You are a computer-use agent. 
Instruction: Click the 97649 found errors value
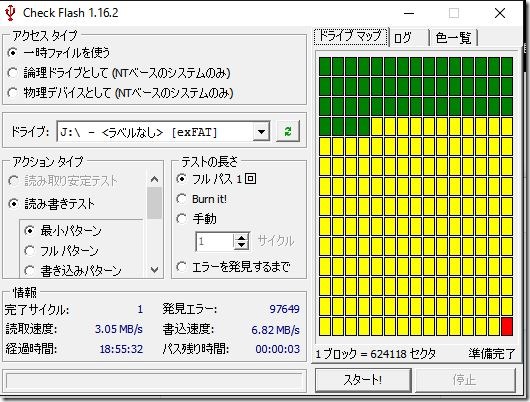pos(284,309)
